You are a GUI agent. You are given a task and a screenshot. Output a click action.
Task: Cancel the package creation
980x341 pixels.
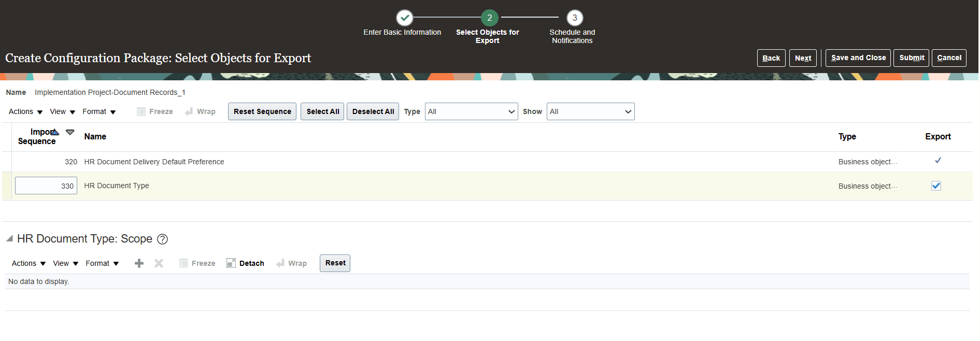click(949, 58)
